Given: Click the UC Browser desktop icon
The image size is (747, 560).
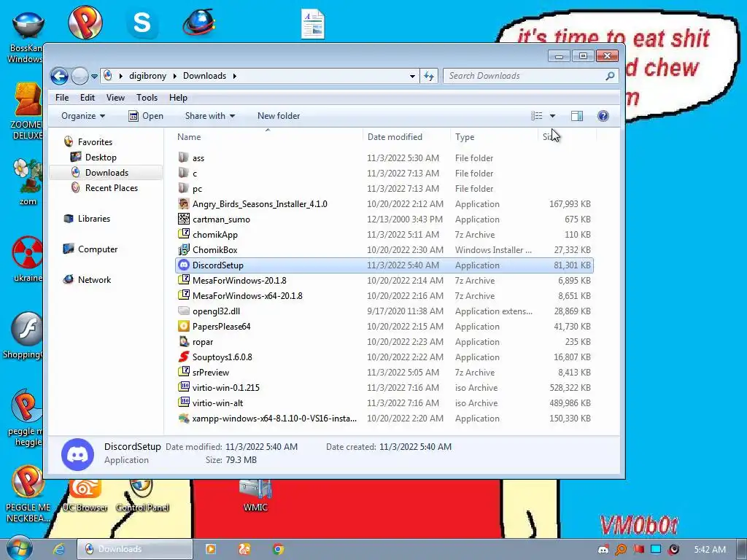Looking at the screenshot, I should click(x=85, y=495).
